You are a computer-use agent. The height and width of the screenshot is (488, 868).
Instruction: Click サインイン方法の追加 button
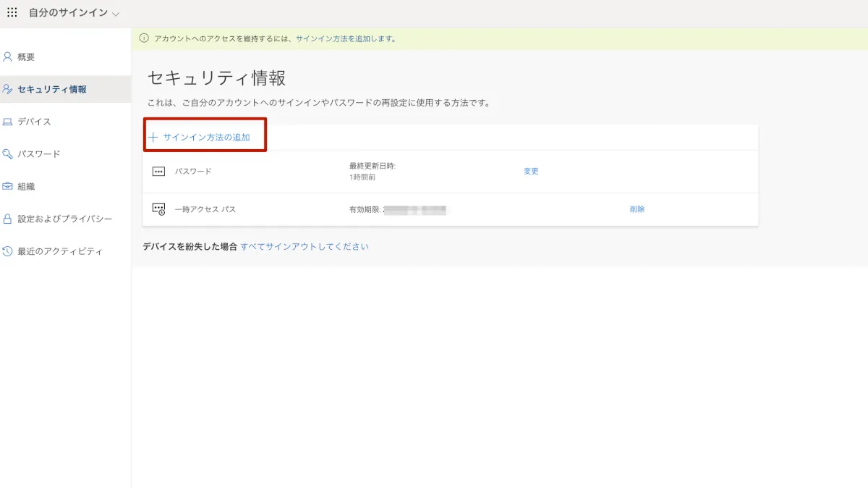[206, 137]
